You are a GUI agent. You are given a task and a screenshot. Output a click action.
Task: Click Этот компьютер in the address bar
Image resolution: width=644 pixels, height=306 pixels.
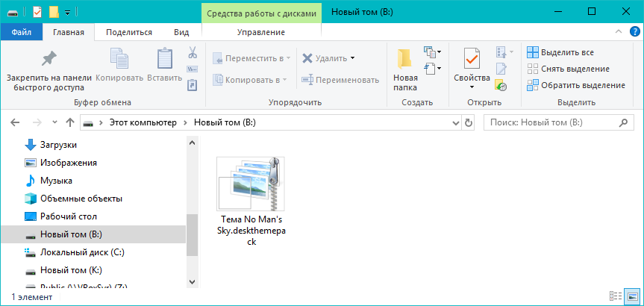coord(143,122)
